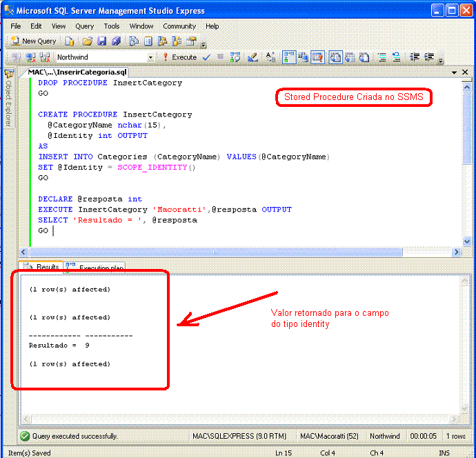Decrease the indent of selected lines
This screenshot has width=476, height=458.
pos(415,57)
